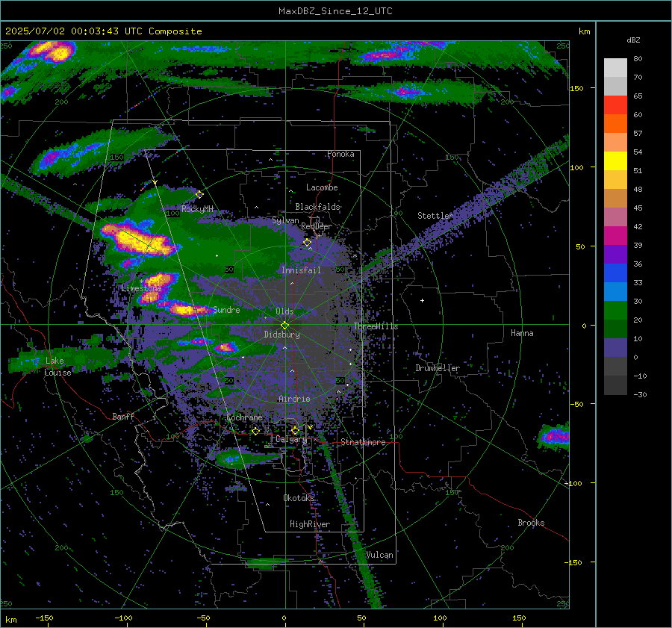The image size is (672, 628).
Task: Pick the purple 39-36 dBZ legend swatch
Action: (615, 255)
